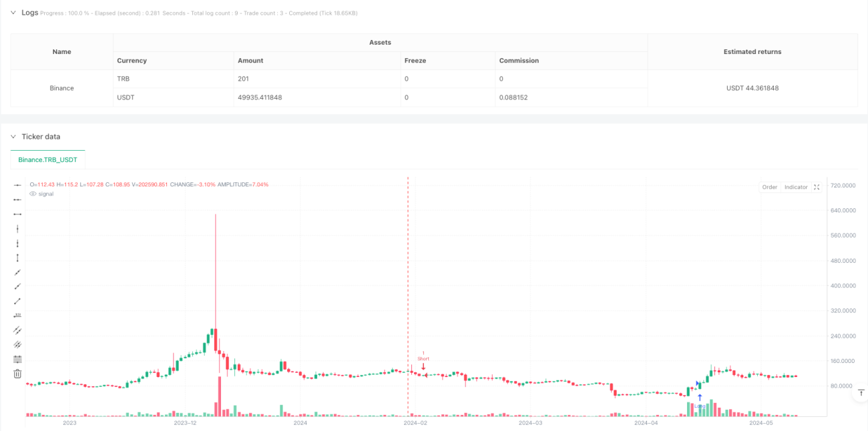
Task: Select the vertical segment drawing tool
Action: pos(17,258)
